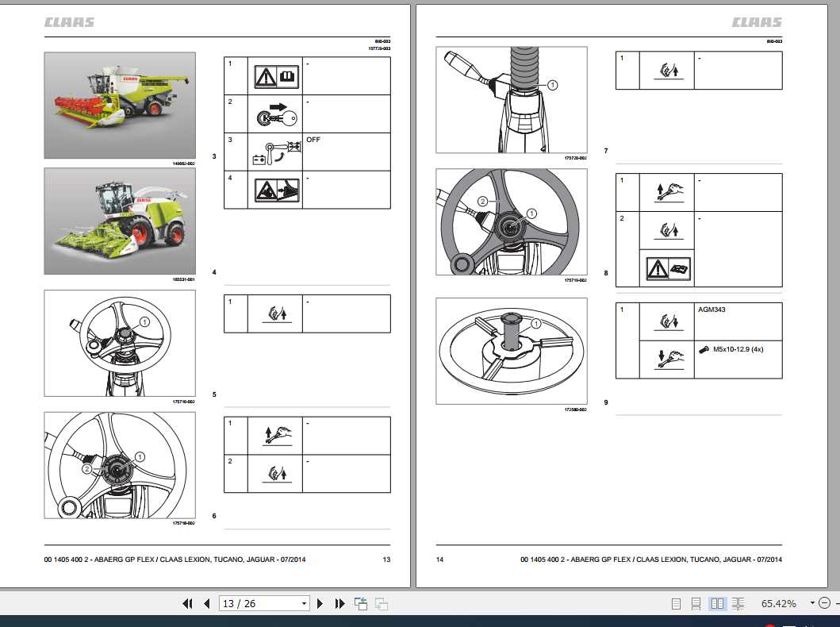Click the 65.42% zoom value
Image resolution: width=840 pixels, height=627 pixels.
click(778, 603)
